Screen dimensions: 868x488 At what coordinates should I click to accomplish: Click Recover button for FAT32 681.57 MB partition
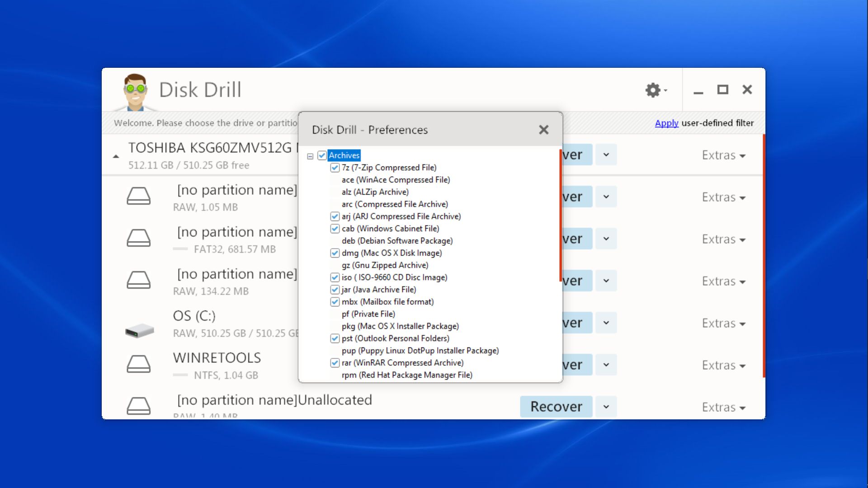click(577, 239)
